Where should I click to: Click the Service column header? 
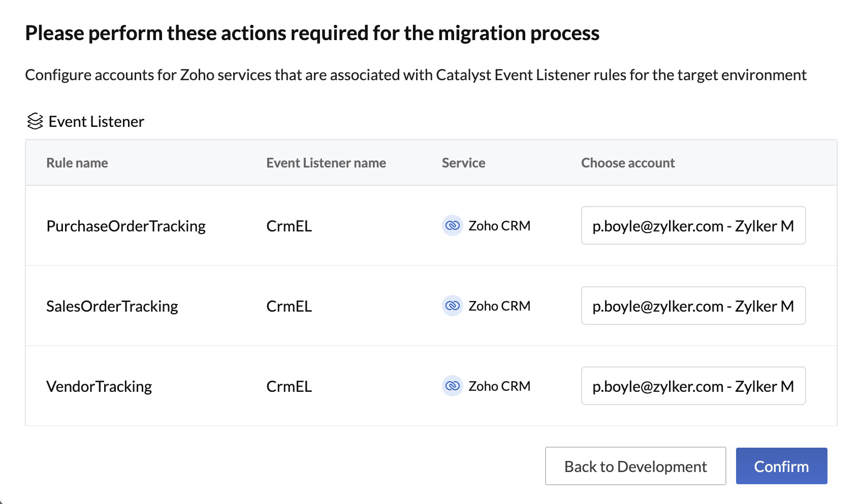(x=463, y=163)
